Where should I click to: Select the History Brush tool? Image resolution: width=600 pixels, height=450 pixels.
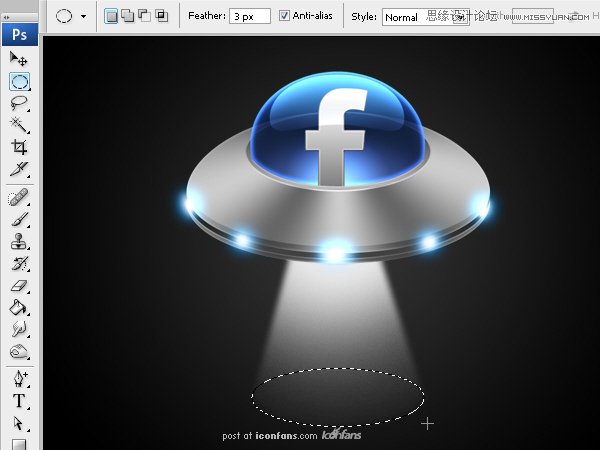[x=19, y=264]
